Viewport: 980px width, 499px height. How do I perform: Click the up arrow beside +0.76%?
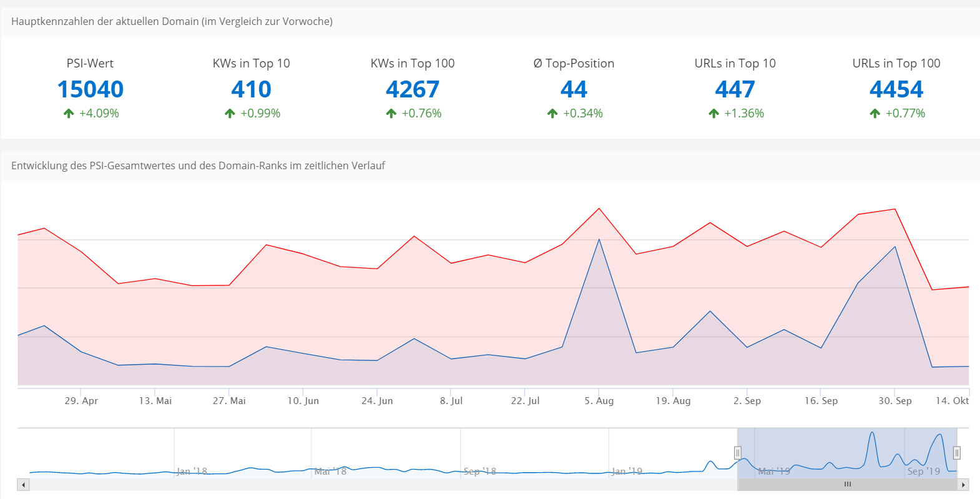click(391, 114)
